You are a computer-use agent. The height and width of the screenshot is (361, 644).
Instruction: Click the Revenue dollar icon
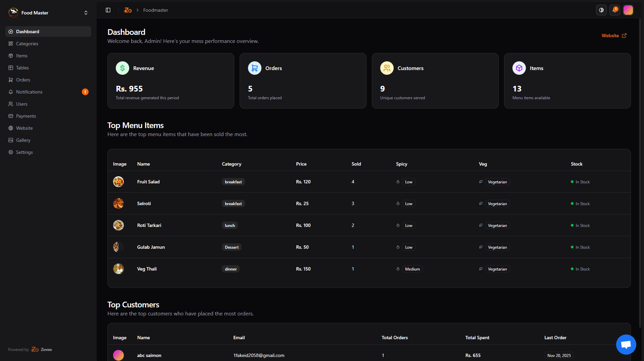122,68
